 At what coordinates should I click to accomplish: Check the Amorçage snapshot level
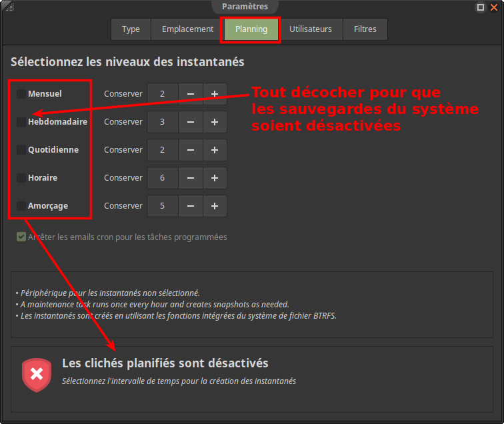point(21,206)
